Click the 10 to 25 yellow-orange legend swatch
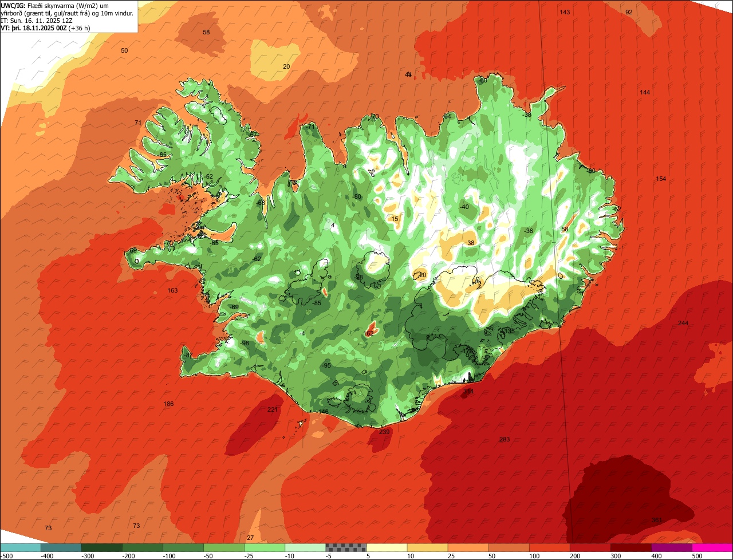Viewport: 733px width, 560px height. click(427, 547)
